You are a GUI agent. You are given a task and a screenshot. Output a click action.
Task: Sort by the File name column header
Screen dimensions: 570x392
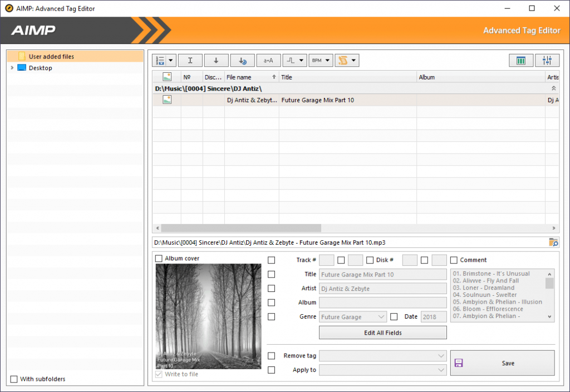point(240,77)
